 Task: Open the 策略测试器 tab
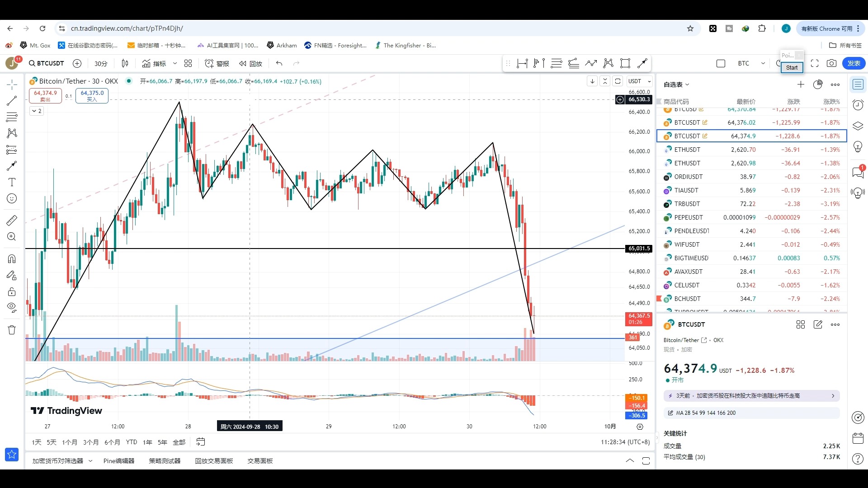click(x=165, y=461)
